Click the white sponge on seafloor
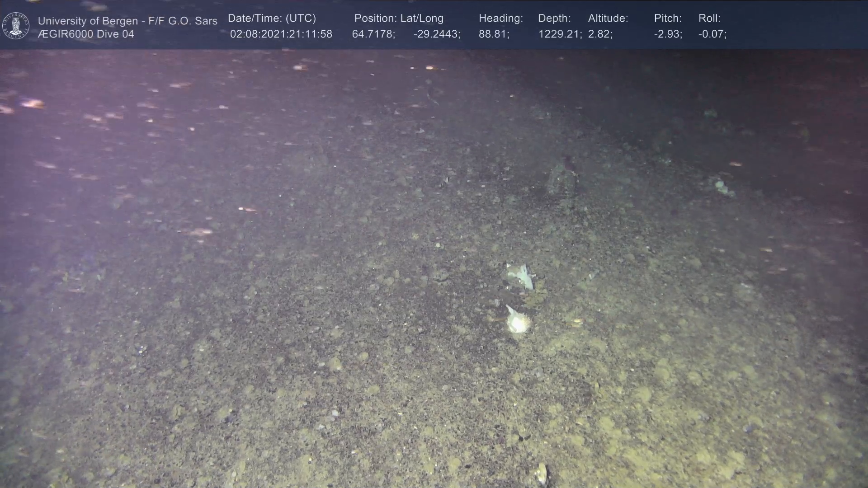Viewport: 868px width, 488px height. 518,322
